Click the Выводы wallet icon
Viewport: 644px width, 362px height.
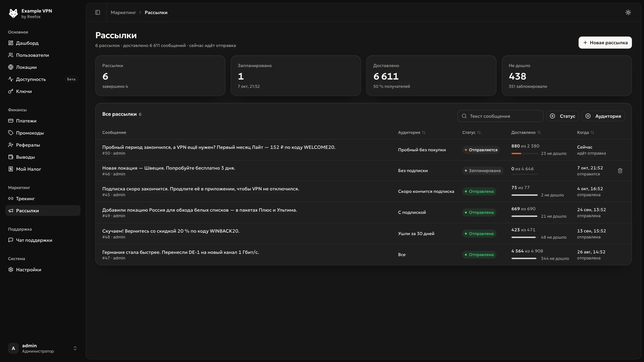pyautogui.click(x=11, y=157)
